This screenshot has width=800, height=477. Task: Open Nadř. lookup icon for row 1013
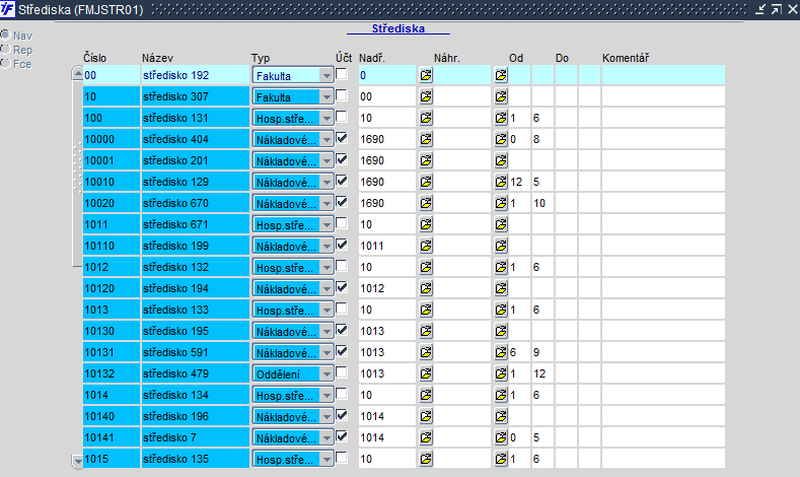[x=426, y=310]
